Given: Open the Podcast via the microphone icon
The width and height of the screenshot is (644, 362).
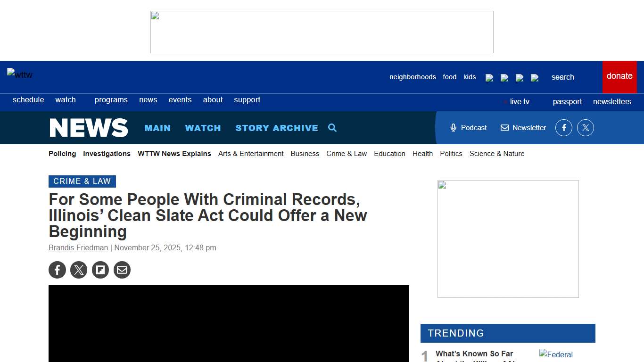Looking at the screenshot, I should [x=453, y=127].
